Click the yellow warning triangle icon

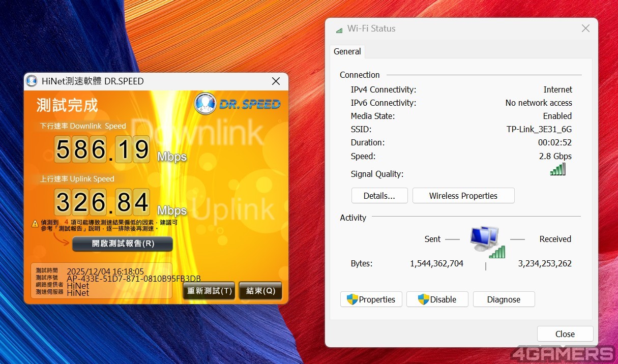coord(35,223)
